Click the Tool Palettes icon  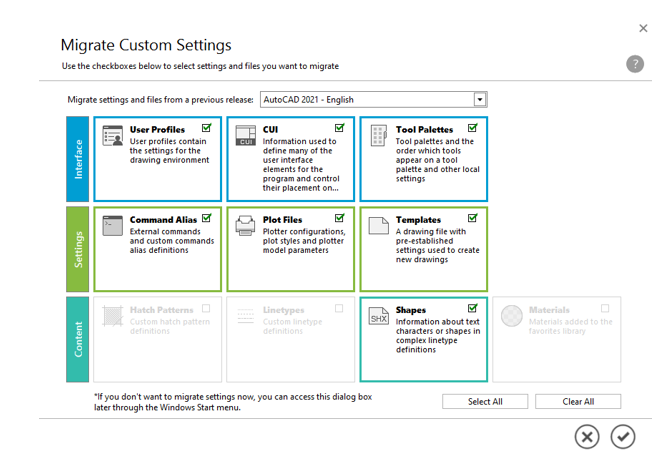click(x=379, y=136)
